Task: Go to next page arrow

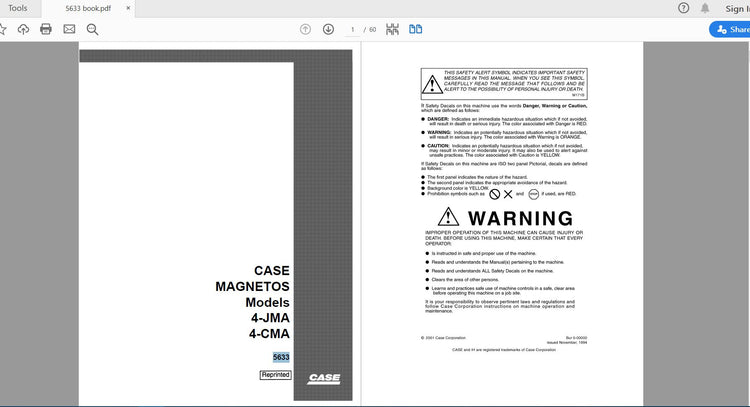Action: point(328,29)
